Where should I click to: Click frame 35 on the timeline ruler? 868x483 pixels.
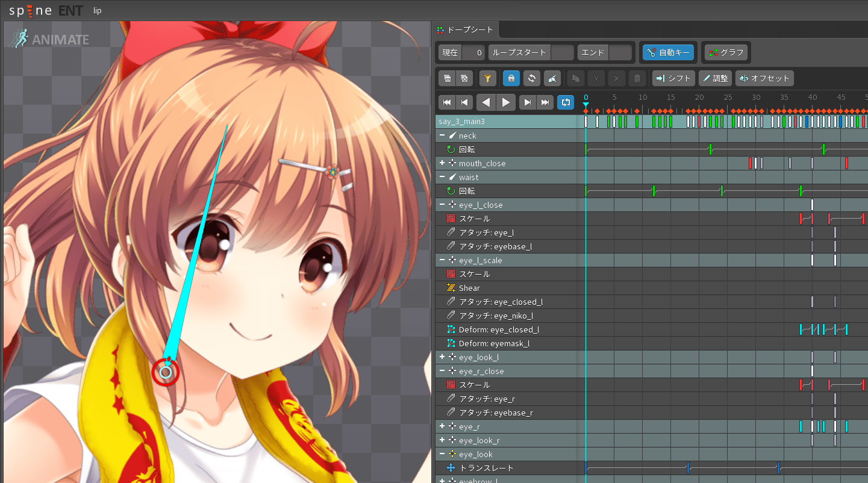click(784, 98)
